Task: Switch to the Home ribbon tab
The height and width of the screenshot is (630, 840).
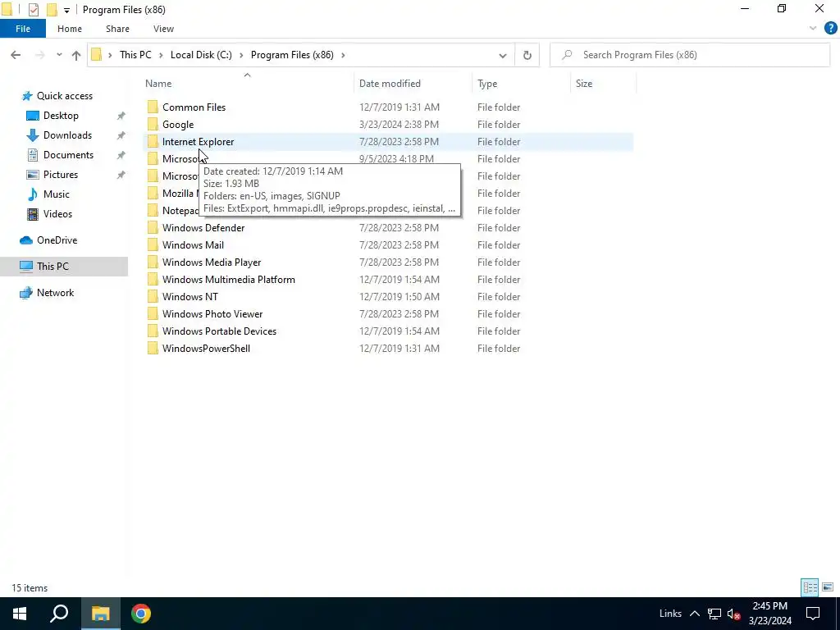Action: pos(70,29)
